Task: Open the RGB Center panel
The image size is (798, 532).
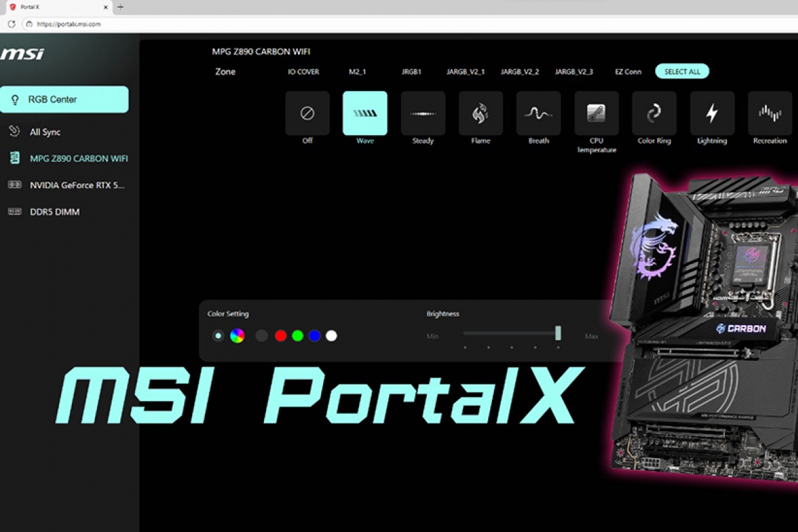Action: 65,98
